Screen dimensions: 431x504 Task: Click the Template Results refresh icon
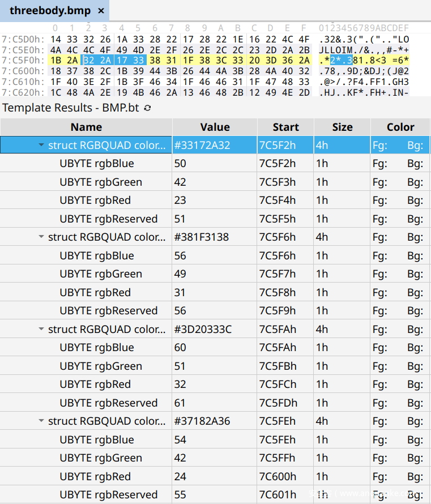click(x=148, y=108)
